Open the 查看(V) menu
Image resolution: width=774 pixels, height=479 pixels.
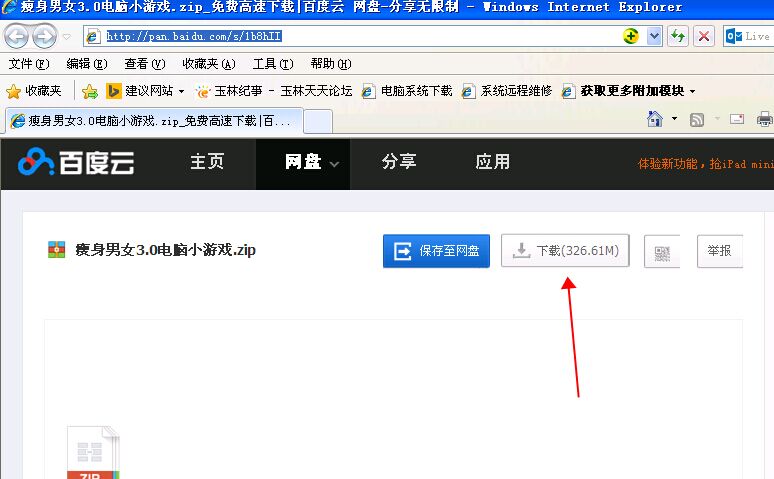pyautogui.click(x=145, y=64)
